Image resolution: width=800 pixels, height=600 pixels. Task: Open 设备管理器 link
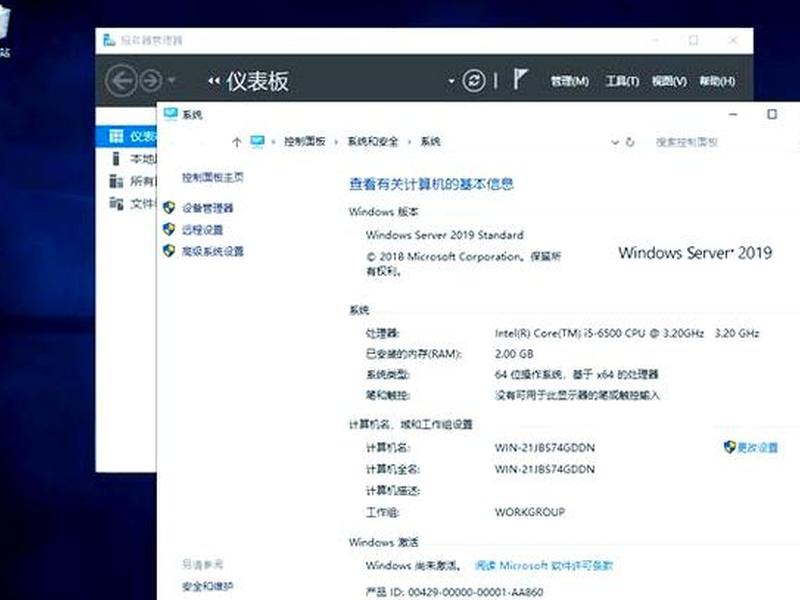pyautogui.click(x=208, y=208)
